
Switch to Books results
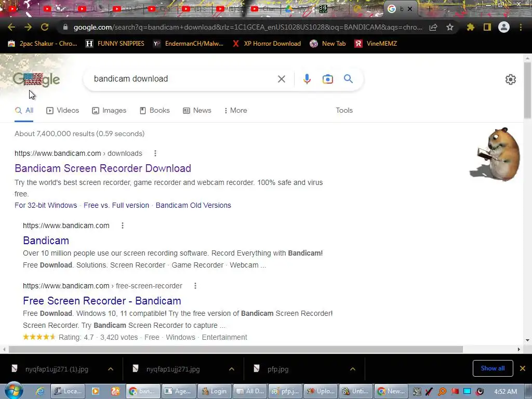[155, 111]
